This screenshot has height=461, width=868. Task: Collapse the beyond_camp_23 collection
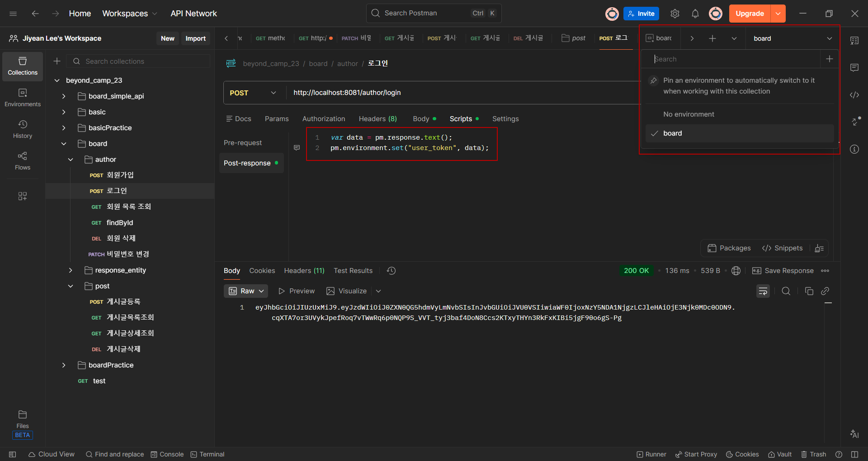(x=57, y=80)
